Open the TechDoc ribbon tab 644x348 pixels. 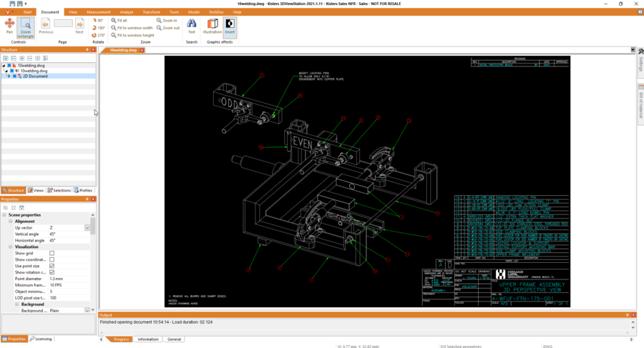point(216,12)
